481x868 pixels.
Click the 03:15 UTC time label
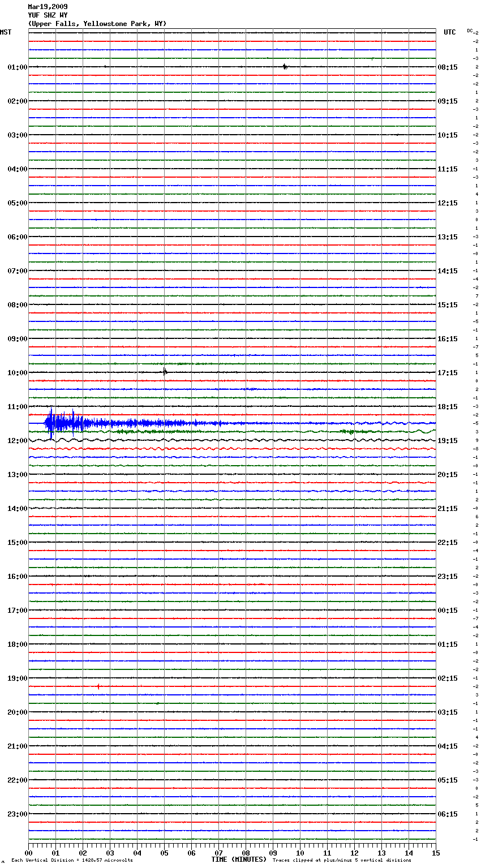click(448, 712)
